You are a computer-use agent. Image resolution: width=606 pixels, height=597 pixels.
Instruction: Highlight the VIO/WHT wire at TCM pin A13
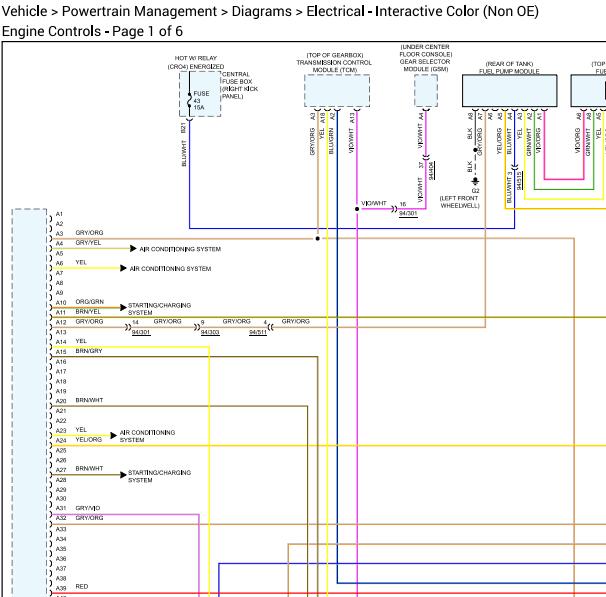(x=357, y=158)
